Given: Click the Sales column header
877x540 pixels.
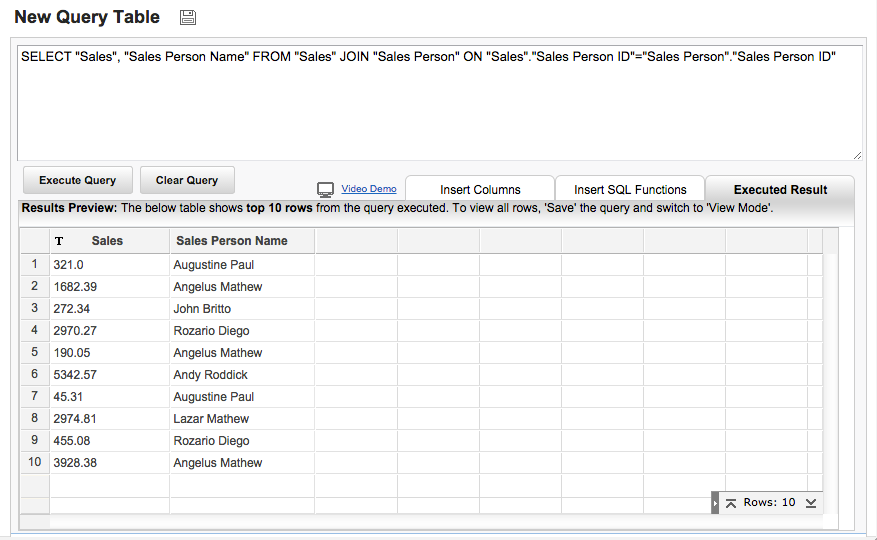Looking at the screenshot, I should [107, 241].
